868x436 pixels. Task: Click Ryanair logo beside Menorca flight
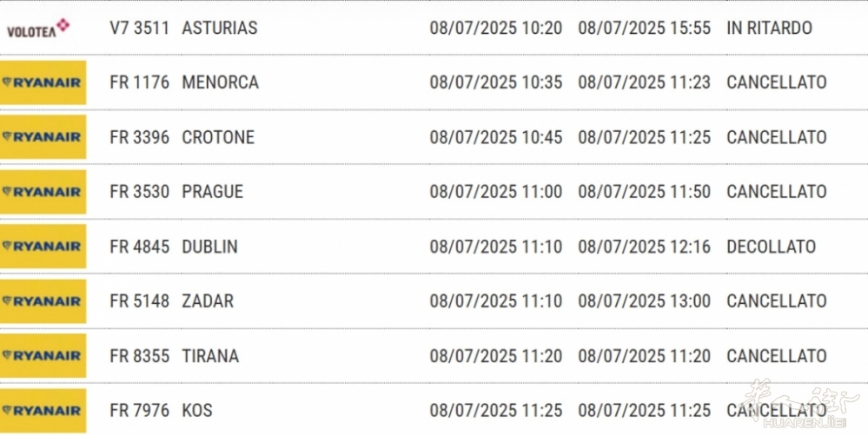[x=43, y=83]
